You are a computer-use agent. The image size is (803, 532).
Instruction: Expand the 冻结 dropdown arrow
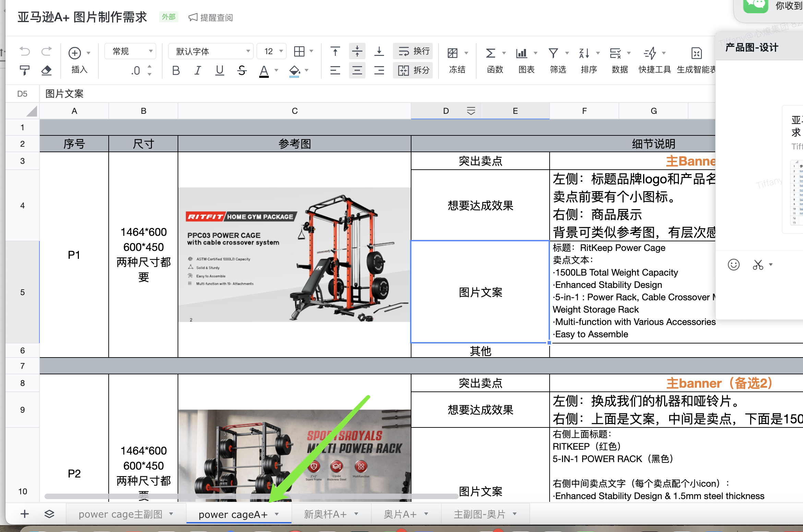point(466,53)
